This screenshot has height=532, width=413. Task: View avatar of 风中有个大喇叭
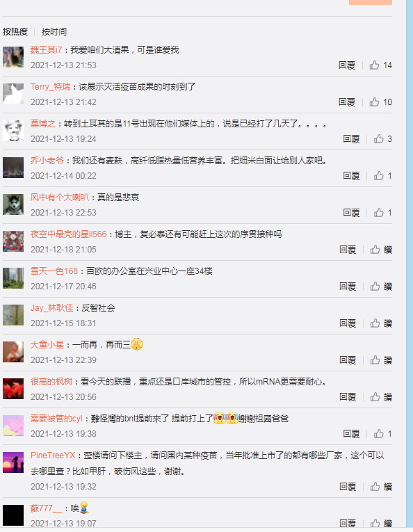[13, 204]
